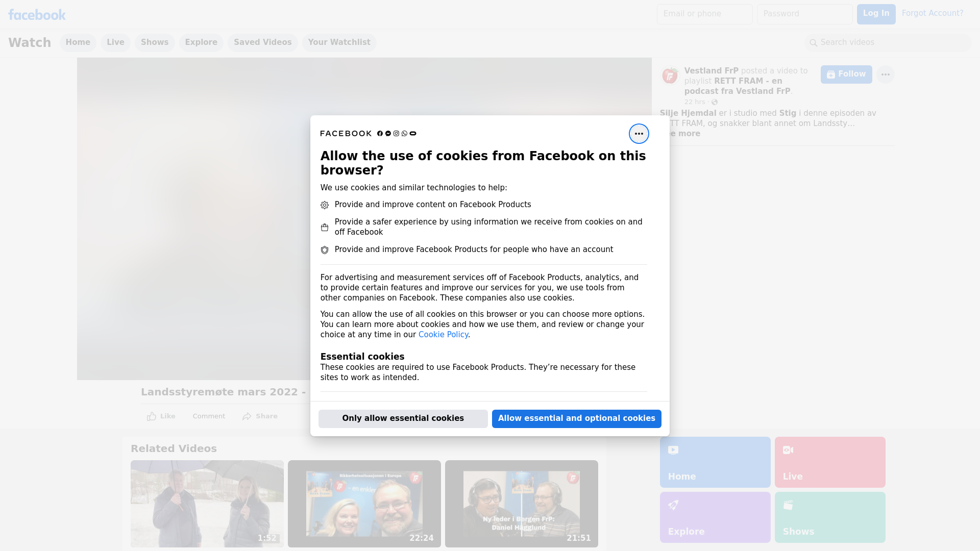Click the Search videos field
Screen dimensions: 980x551
point(888,43)
